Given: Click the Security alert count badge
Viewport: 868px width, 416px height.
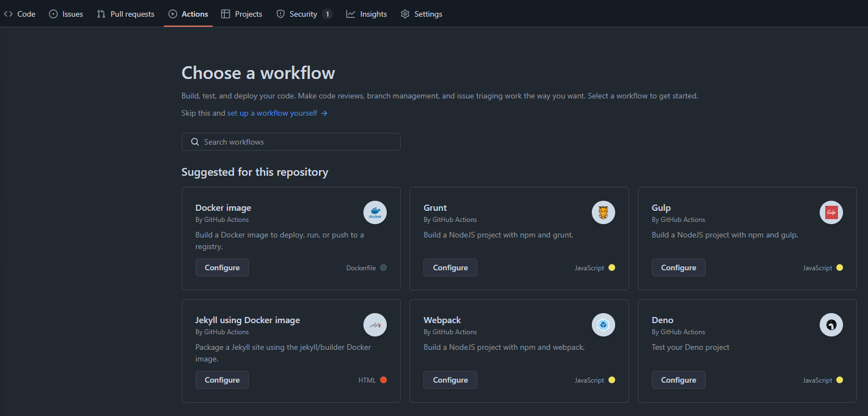Looking at the screenshot, I should 327,14.
